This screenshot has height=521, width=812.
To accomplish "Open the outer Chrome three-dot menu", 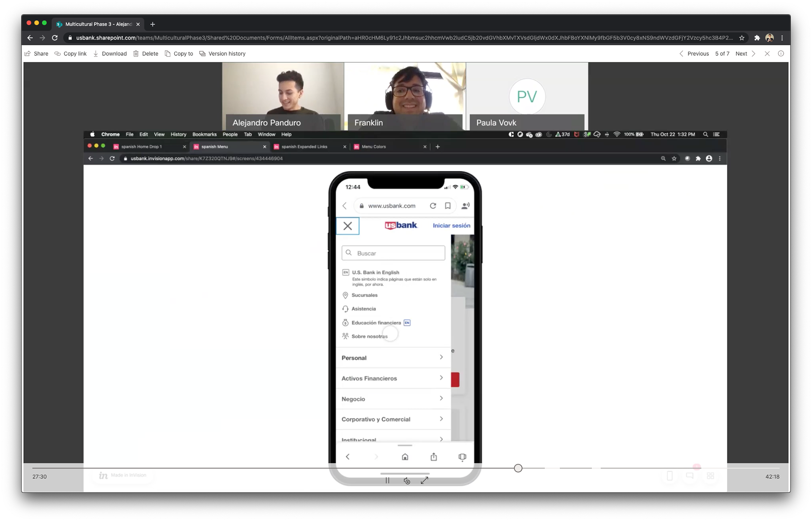I will [782, 38].
